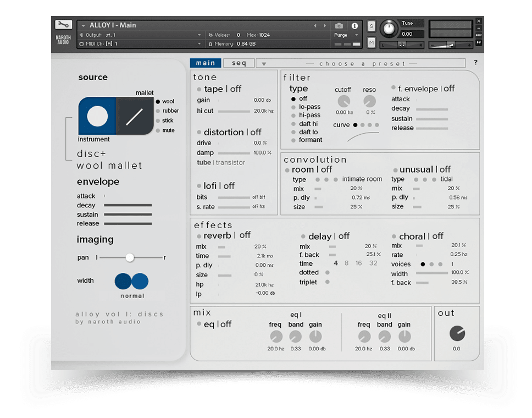Open the question mark help icon
Viewport: 532px width, 418px height.
(x=476, y=63)
